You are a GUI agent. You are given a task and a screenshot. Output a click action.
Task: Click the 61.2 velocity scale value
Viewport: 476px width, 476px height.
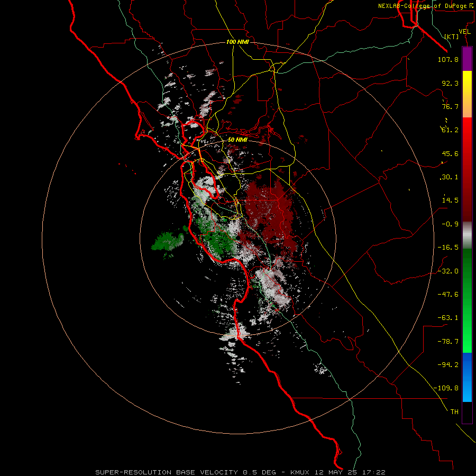(450, 130)
